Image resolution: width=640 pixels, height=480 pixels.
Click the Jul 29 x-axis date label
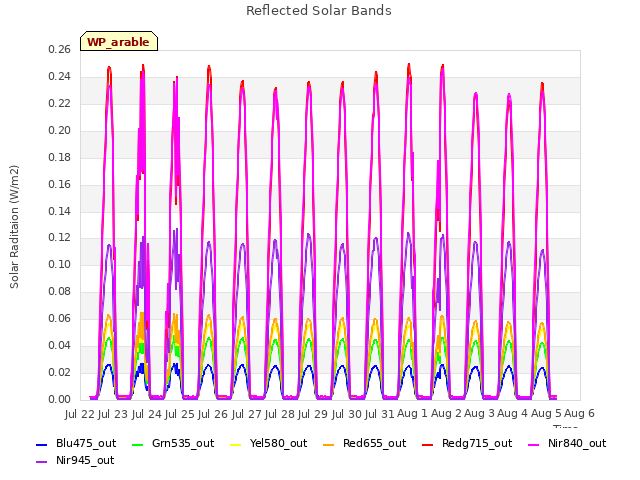(x=313, y=414)
